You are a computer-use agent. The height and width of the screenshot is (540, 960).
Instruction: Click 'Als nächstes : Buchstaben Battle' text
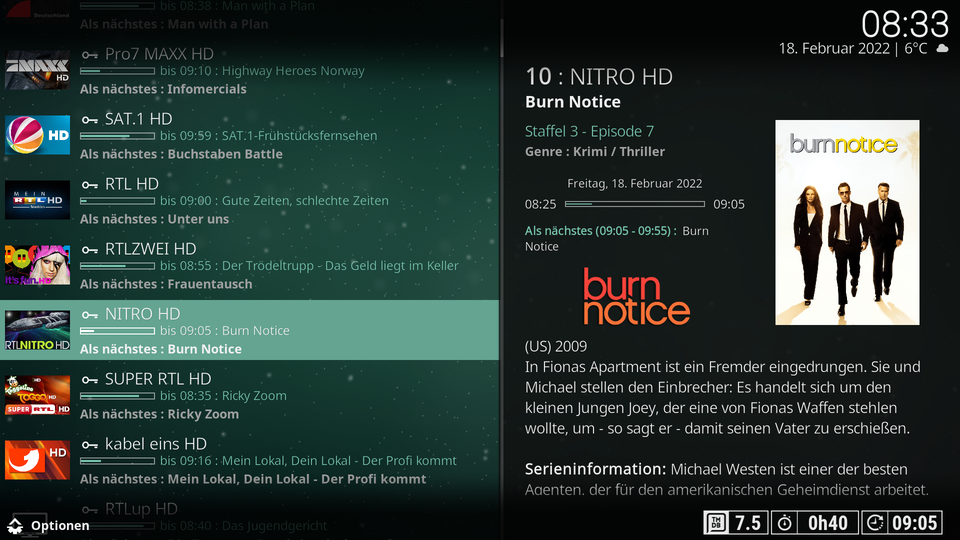point(181,154)
